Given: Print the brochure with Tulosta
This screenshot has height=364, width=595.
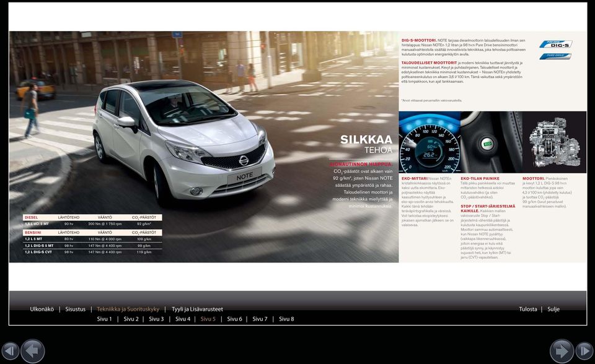Looking at the screenshot, I should [528, 309].
